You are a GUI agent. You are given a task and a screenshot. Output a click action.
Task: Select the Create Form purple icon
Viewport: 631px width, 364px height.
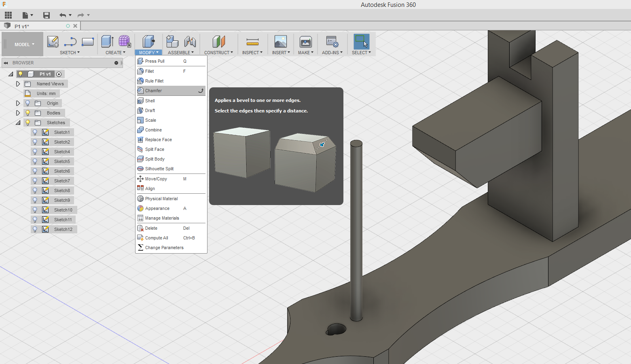124,41
